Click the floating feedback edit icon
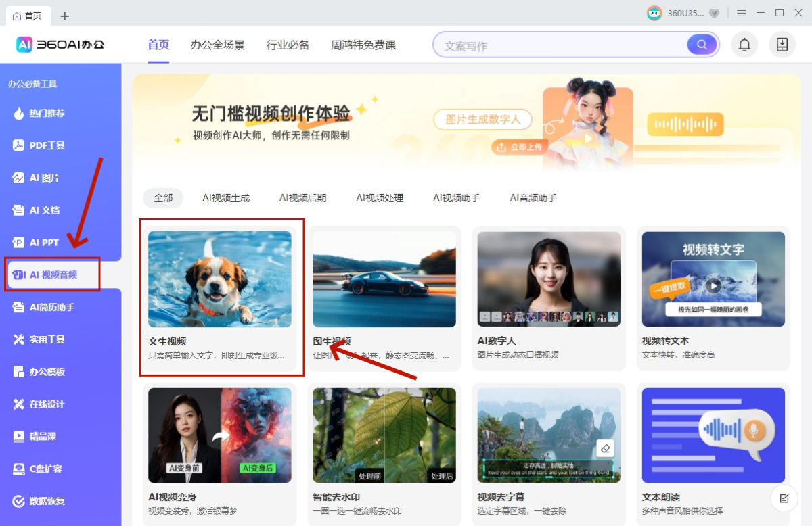Screen dimensions: 812x526 784,499
